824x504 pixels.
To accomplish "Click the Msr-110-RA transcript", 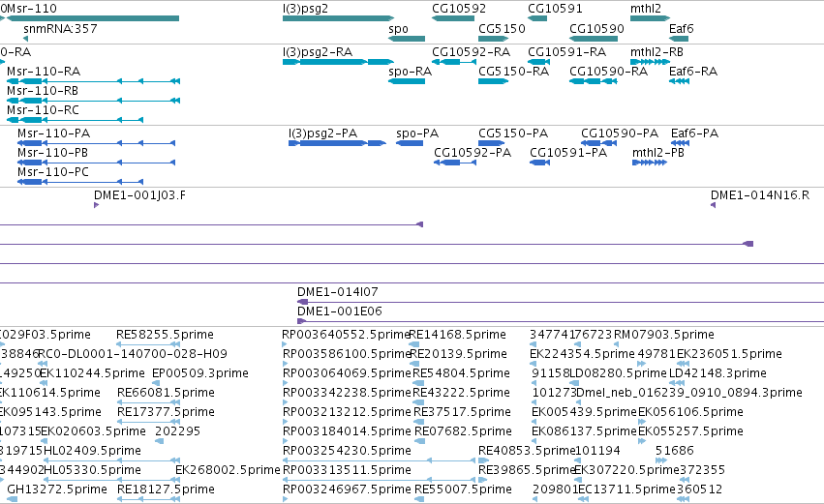I will click(x=94, y=81).
